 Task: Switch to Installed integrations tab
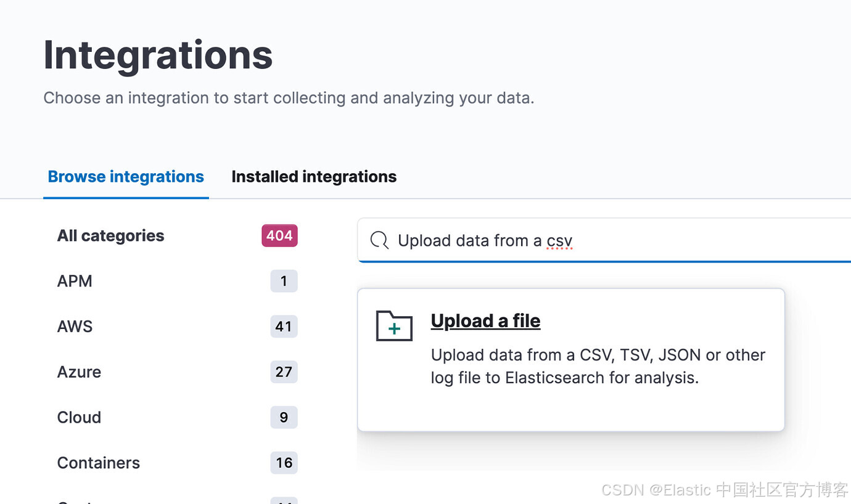click(314, 177)
